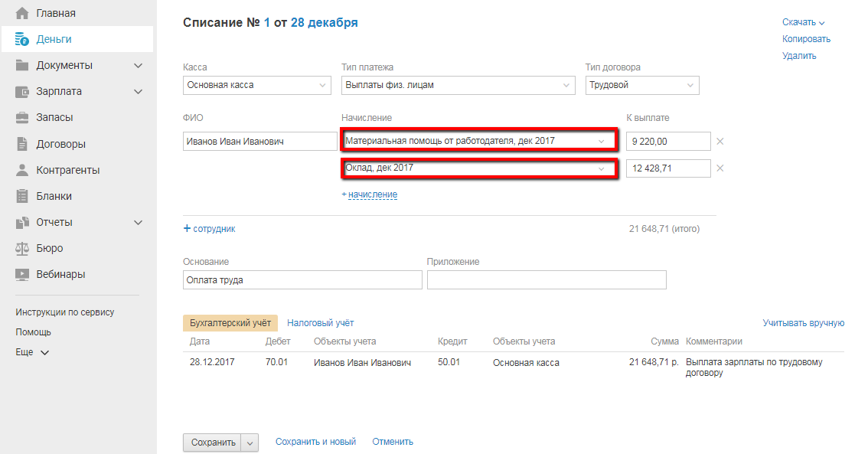
Task: Add another сотрудник
Action: (209, 229)
